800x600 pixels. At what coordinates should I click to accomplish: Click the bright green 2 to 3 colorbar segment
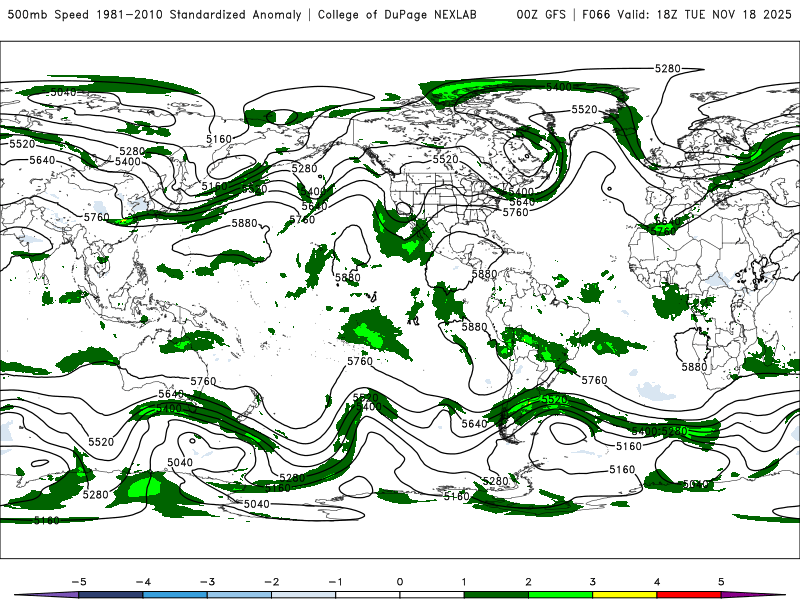pyautogui.click(x=560, y=595)
